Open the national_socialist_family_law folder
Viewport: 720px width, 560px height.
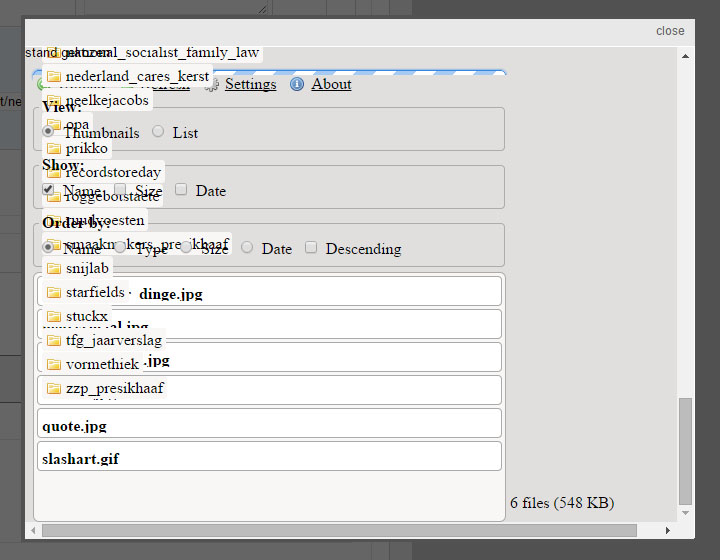[x=152, y=52]
